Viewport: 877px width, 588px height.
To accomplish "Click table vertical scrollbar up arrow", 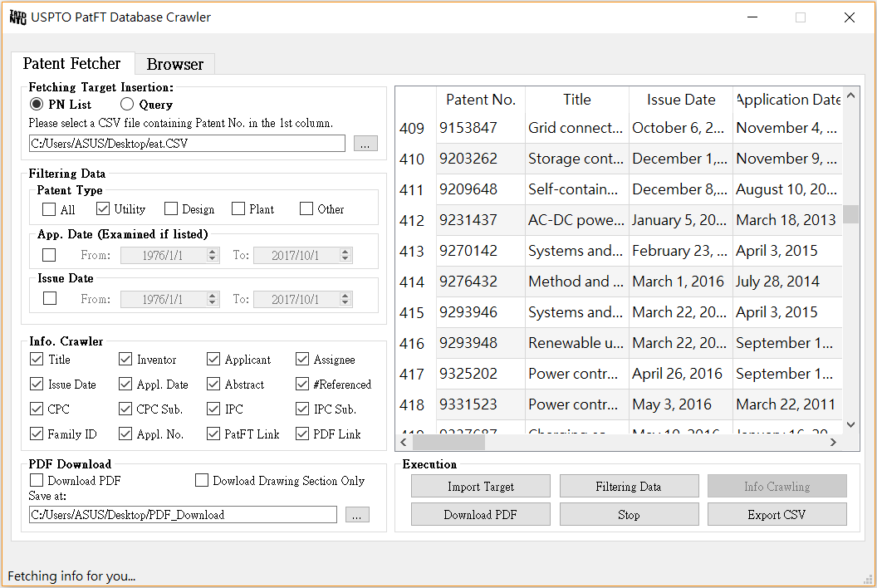I will [x=850, y=96].
